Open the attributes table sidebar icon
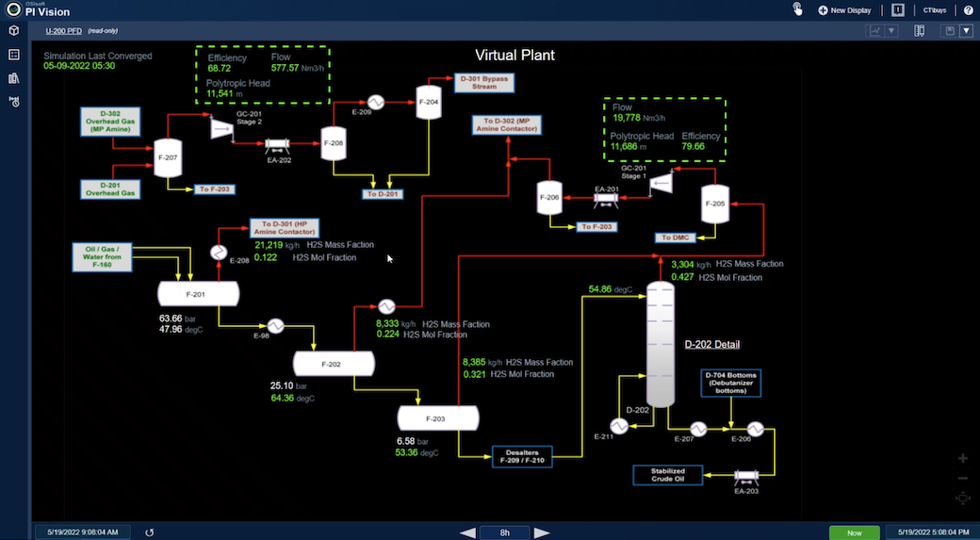 pos(13,55)
